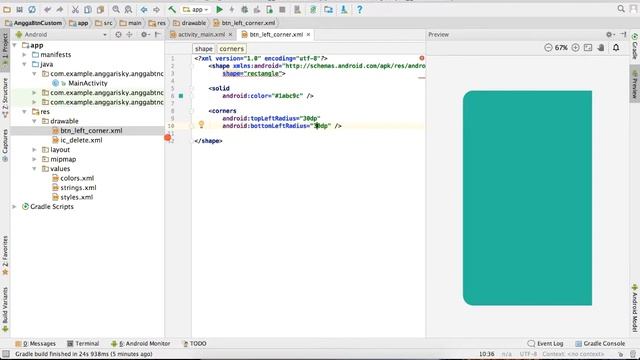Click the hide project panel icon

coord(158,35)
